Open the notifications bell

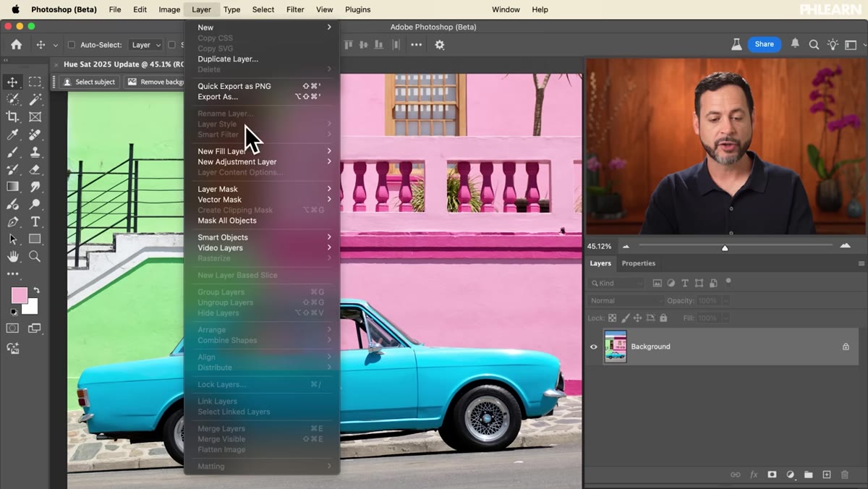tap(795, 44)
